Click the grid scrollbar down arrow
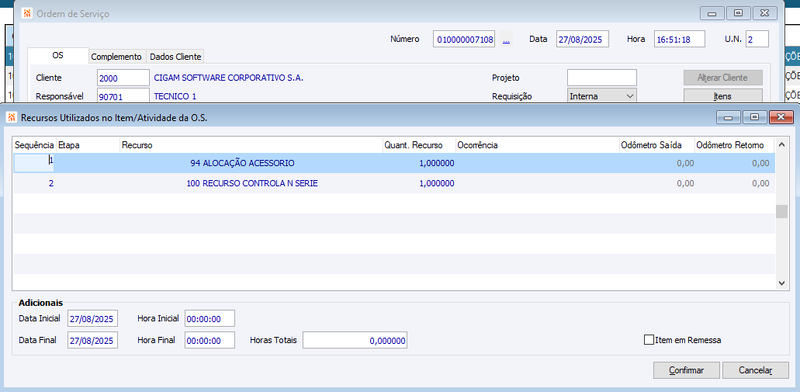Image resolution: width=800 pixels, height=392 pixels. [x=782, y=282]
